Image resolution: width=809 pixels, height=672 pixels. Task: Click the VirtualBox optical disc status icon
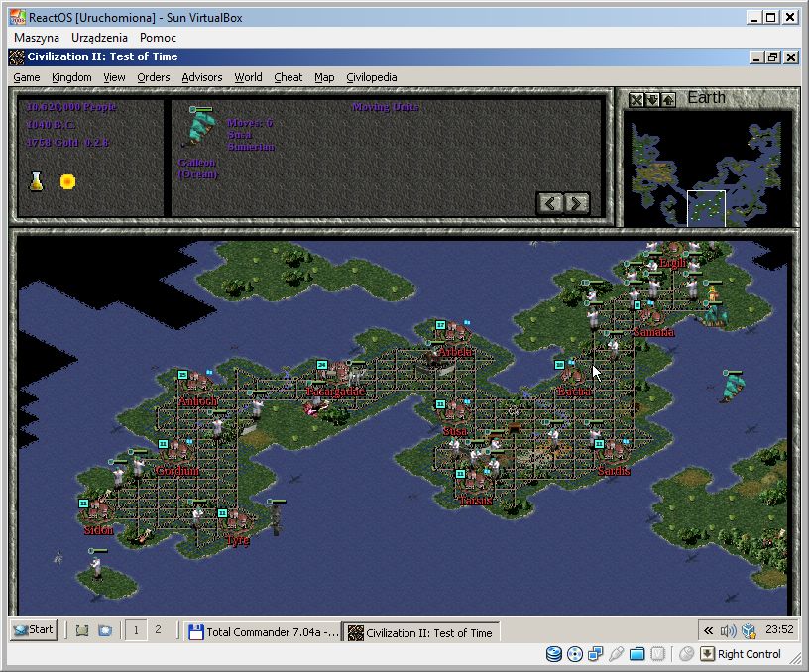(575, 654)
